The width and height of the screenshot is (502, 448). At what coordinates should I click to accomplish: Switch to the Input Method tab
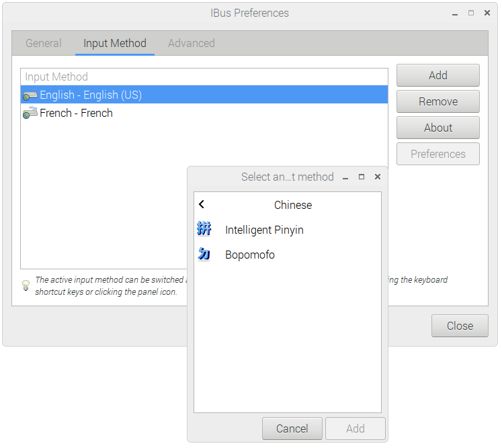coord(115,43)
